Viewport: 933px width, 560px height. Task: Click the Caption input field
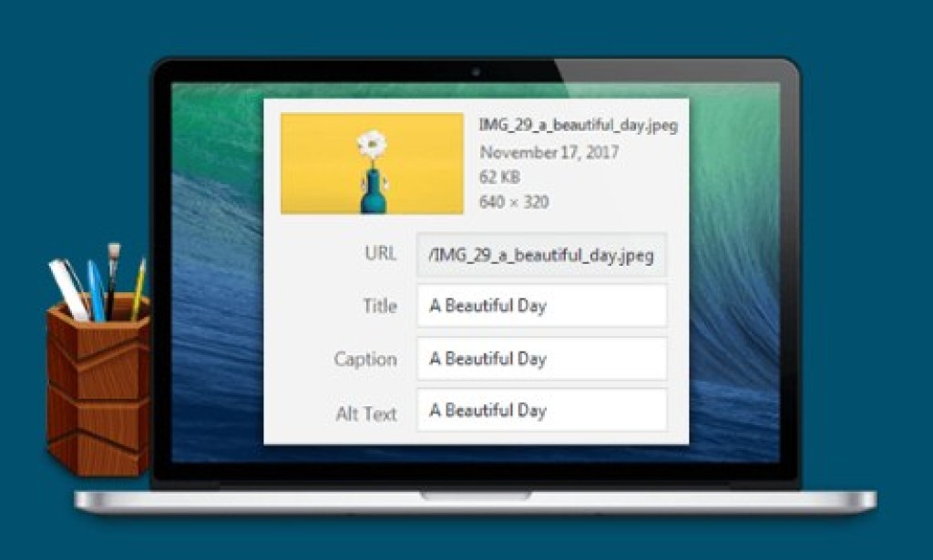[541, 359]
